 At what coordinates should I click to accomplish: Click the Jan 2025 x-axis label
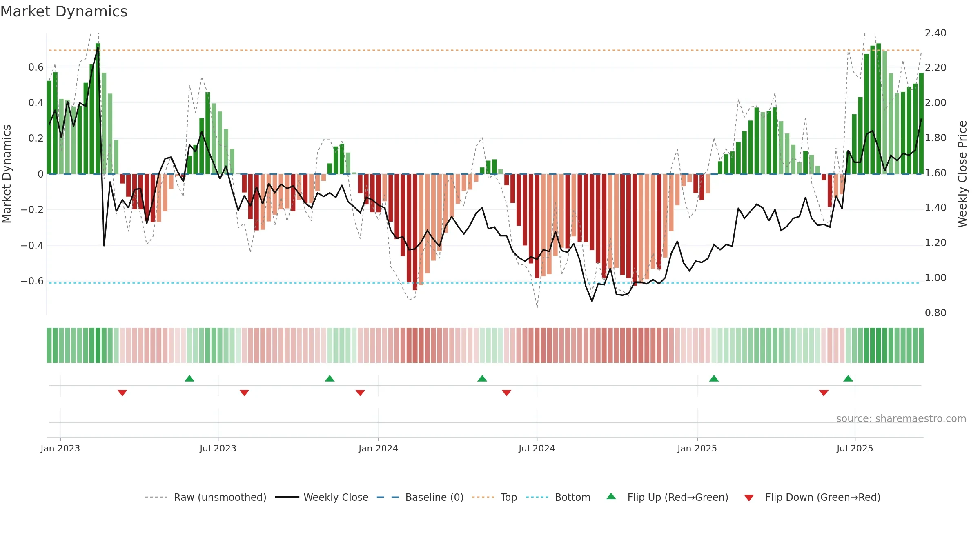point(697,448)
